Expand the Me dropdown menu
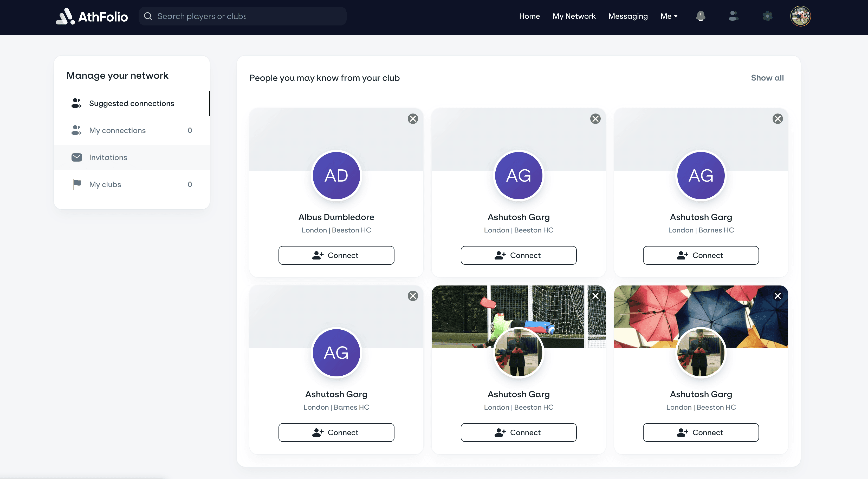 point(669,16)
